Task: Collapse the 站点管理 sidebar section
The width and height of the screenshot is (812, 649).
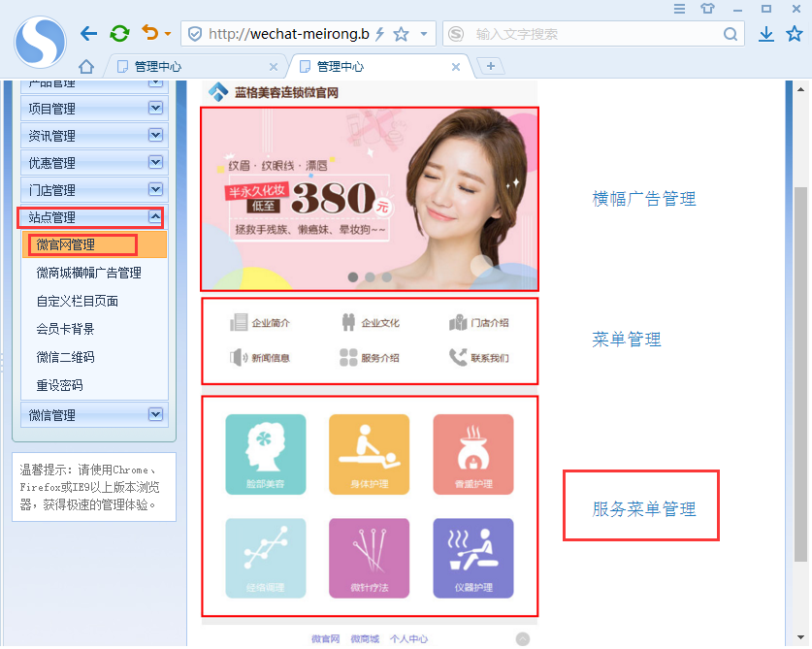Action: 154,217
